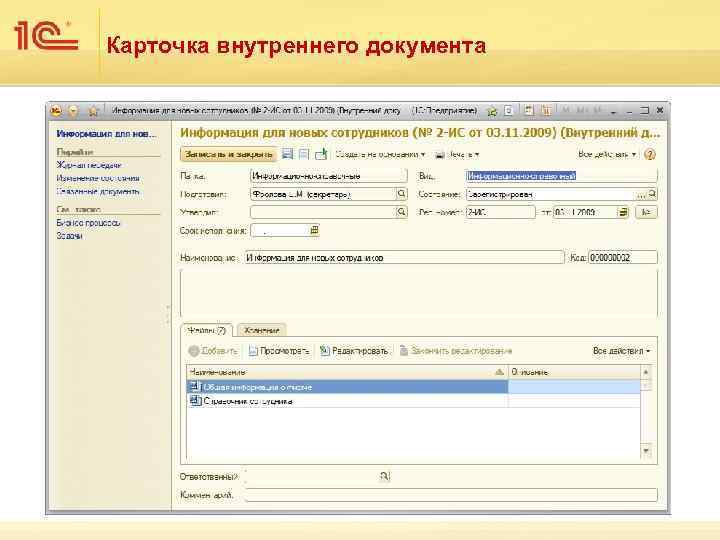Click the help question mark icon
The height and width of the screenshot is (540, 720).
click(x=649, y=154)
